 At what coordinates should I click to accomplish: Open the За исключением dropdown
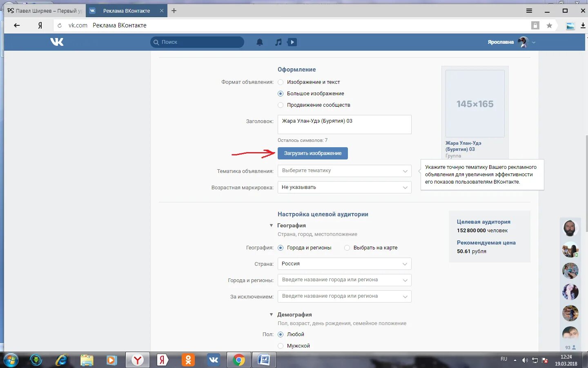pyautogui.click(x=344, y=296)
